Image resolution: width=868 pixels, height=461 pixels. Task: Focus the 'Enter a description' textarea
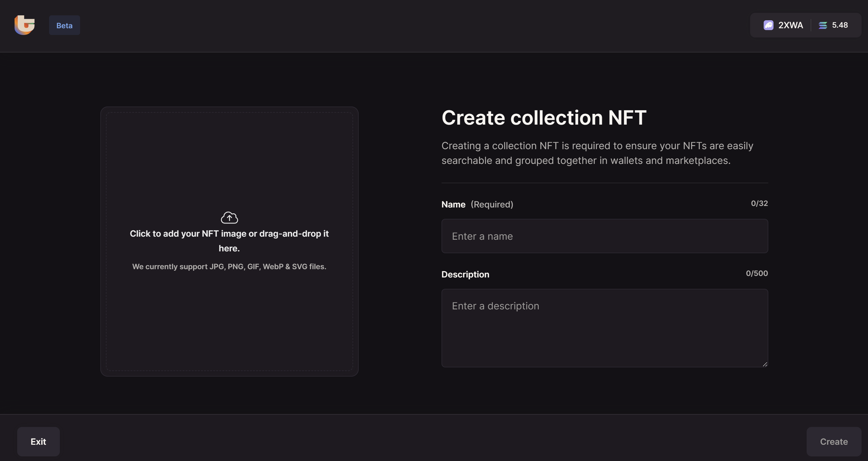point(604,328)
